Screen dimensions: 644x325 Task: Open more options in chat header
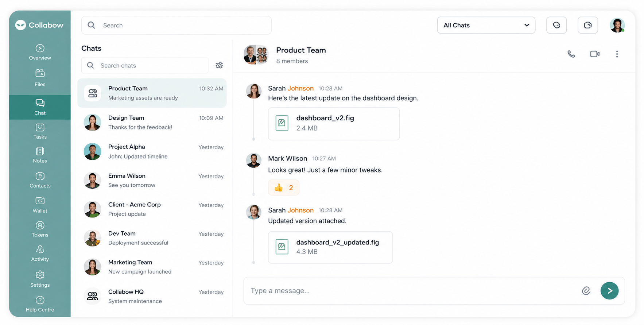pyautogui.click(x=617, y=54)
